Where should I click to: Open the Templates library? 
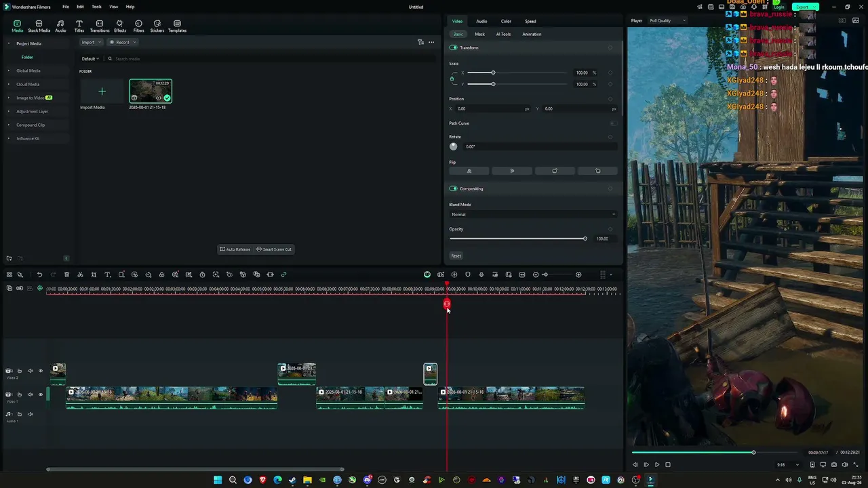coord(177,26)
